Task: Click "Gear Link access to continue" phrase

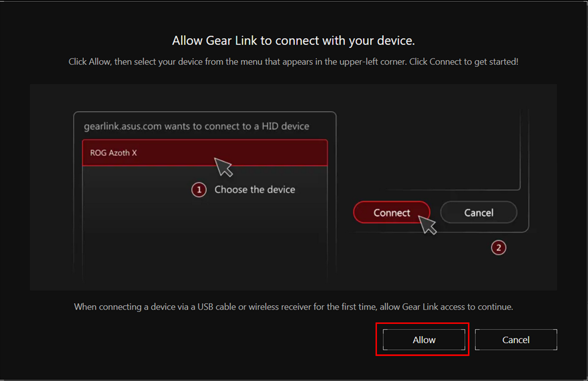Action: (x=457, y=307)
